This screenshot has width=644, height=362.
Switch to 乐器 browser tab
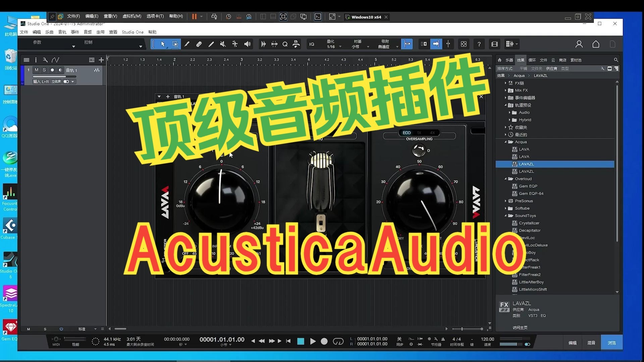(509, 60)
